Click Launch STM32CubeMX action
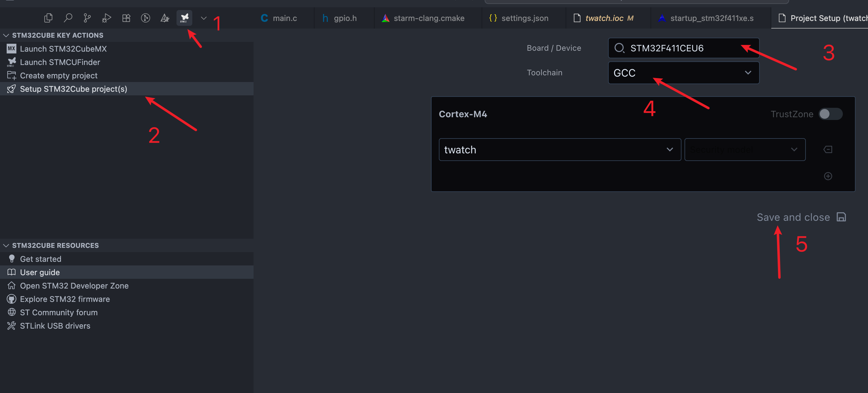The width and height of the screenshot is (868, 393). (x=63, y=49)
